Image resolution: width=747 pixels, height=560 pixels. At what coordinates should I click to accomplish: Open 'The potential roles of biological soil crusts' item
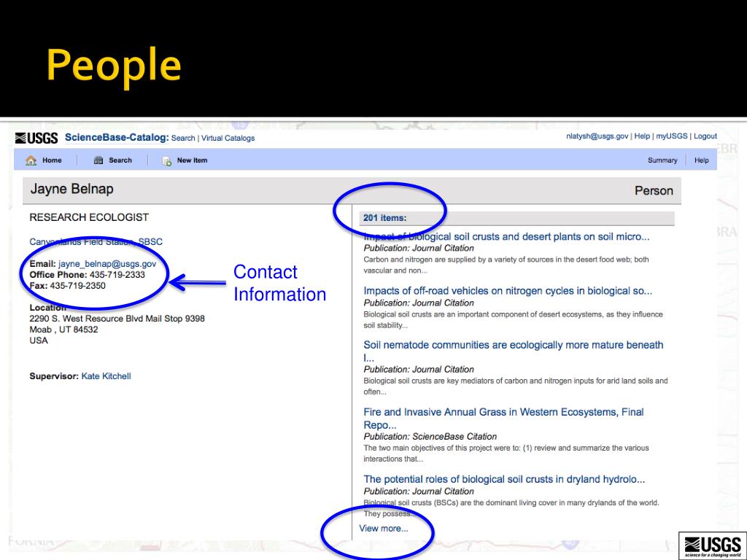point(504,480)
